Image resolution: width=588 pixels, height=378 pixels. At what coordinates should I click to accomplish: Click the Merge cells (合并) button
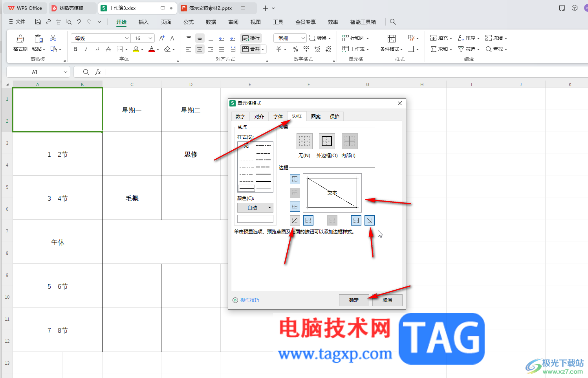click(251, 49)
